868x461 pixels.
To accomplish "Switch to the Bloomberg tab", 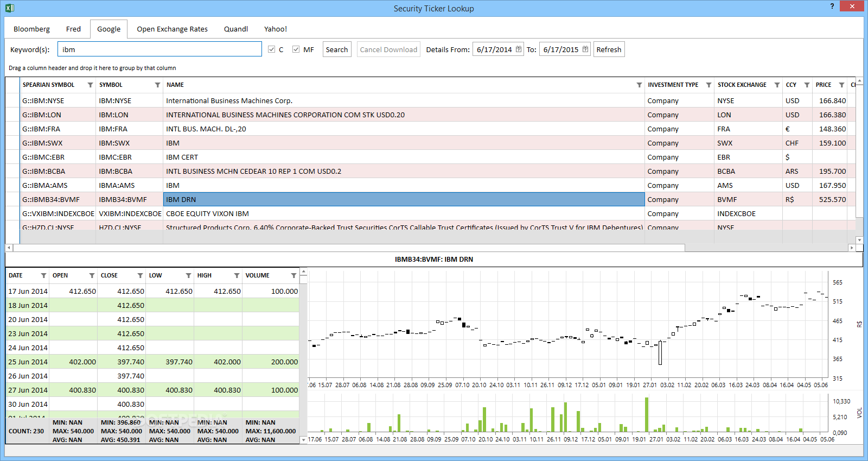I will point(31,29).
